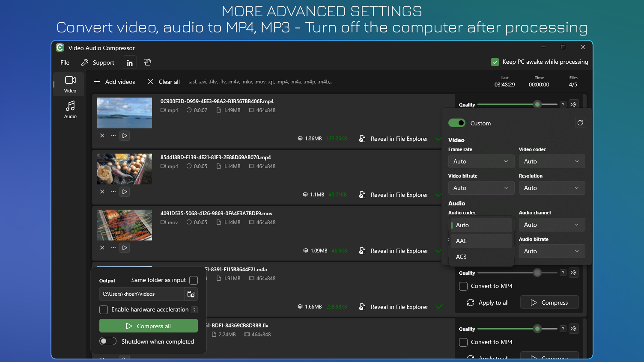Image resolution: width=644 pixels, height=362 pixels.
Task: Play the 4091D535 .mov video preview
Action: point(125,248)
